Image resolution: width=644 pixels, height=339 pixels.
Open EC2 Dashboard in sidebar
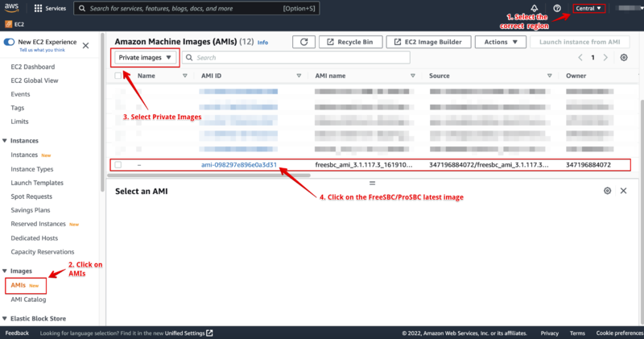tap(33, 67)
